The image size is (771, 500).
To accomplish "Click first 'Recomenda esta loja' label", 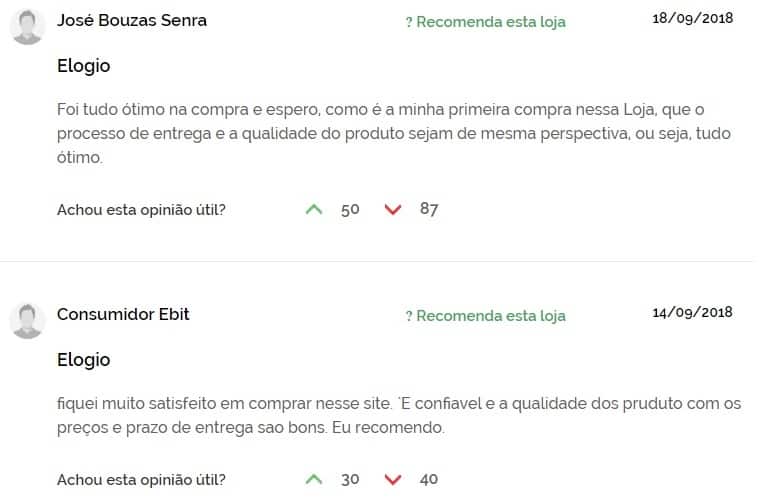I will coord(486,22).
